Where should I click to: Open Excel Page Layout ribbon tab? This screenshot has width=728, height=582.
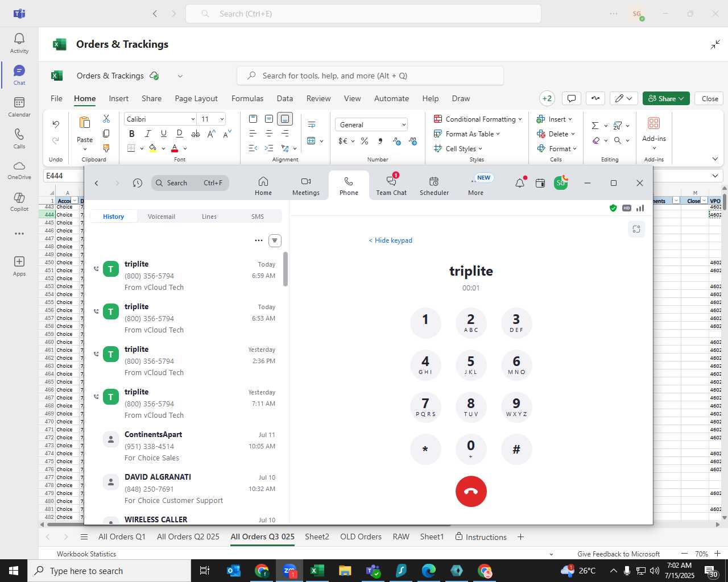[196, 98]
